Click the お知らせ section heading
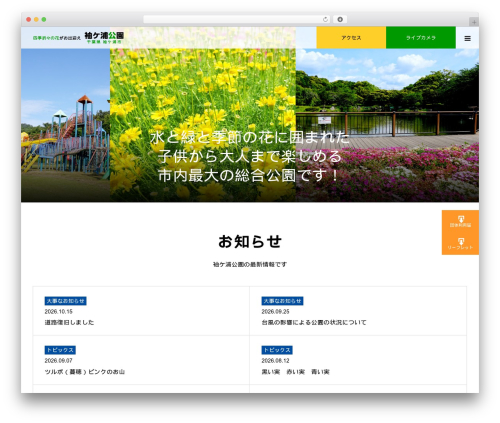 pyautogui.click(x=250, y=242)
